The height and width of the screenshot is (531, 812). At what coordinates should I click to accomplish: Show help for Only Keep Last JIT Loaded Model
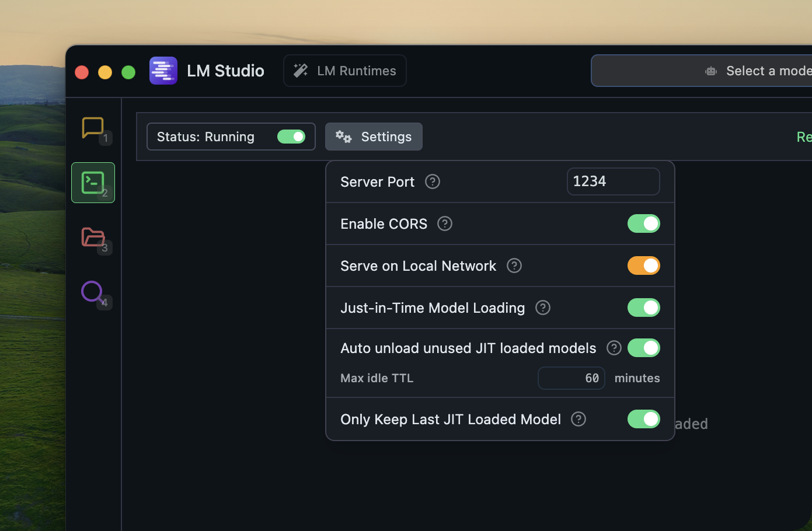[x=578, y=419]
